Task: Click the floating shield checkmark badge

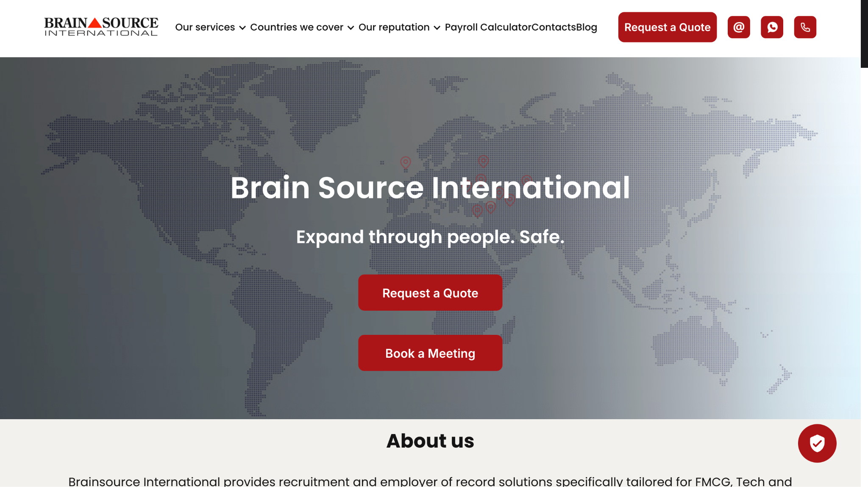Action: coord(817,443)
